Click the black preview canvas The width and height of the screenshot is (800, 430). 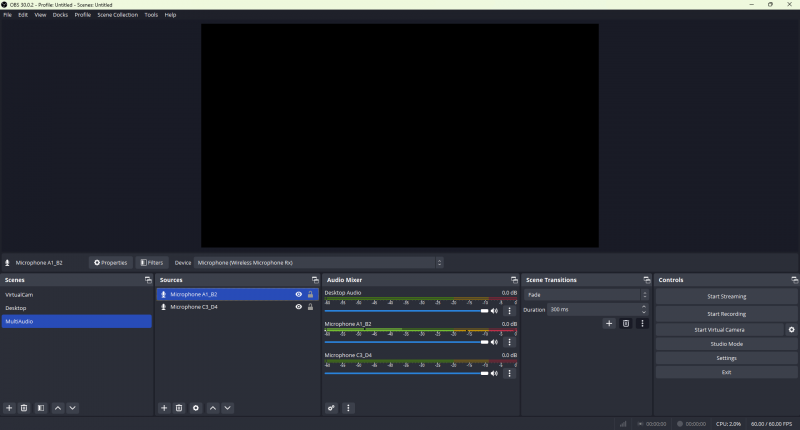pyautogui.click(x=400, y=136)
